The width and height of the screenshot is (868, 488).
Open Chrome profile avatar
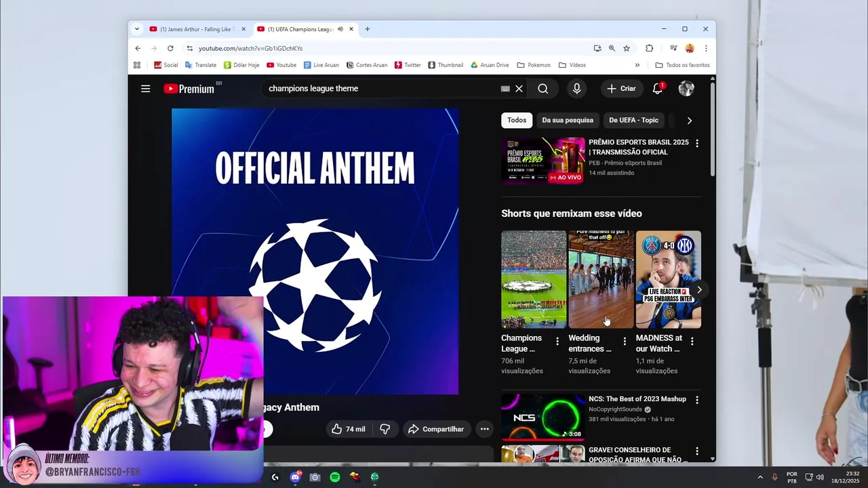point(690,48)
